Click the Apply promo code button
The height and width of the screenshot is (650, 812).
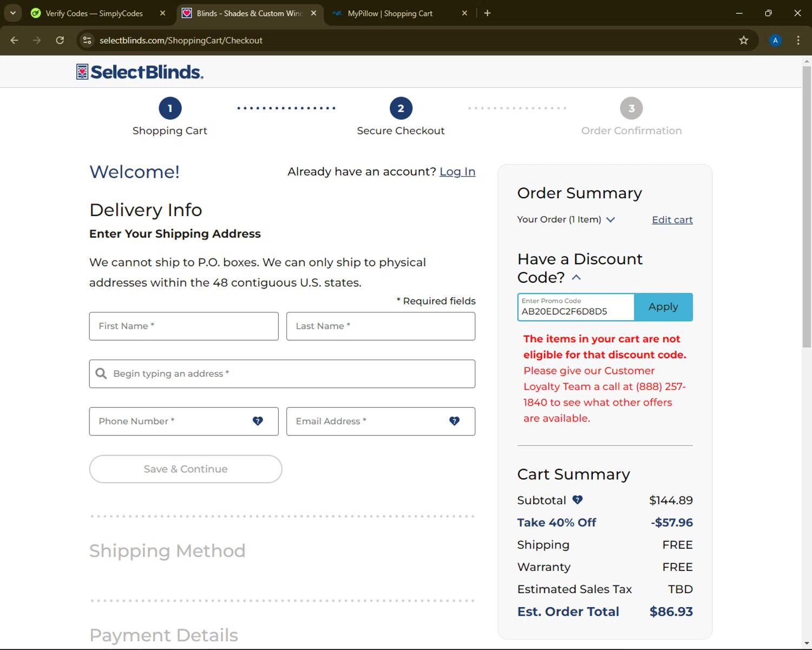tap(663, 307)
